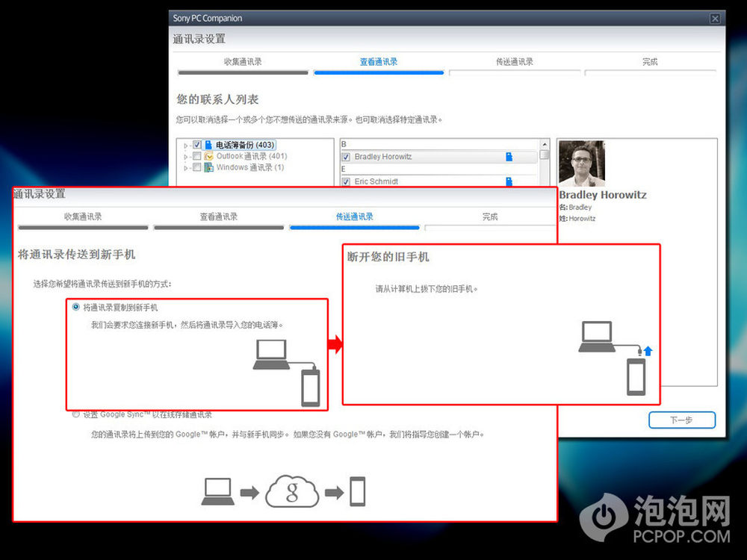Close the Sony PC Companion window
Screen dimensions: 747x560
tap(715, 19)
